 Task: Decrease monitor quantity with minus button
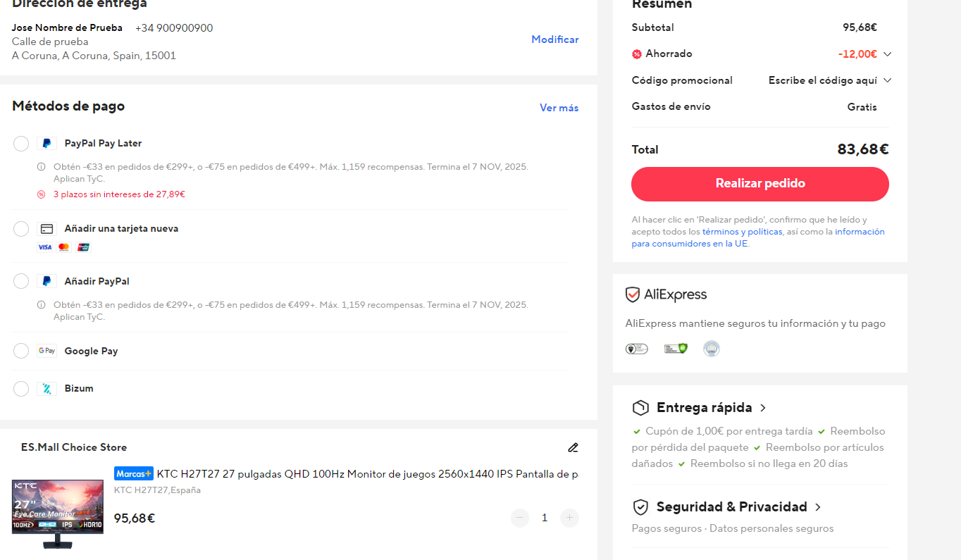pos(520,518)
